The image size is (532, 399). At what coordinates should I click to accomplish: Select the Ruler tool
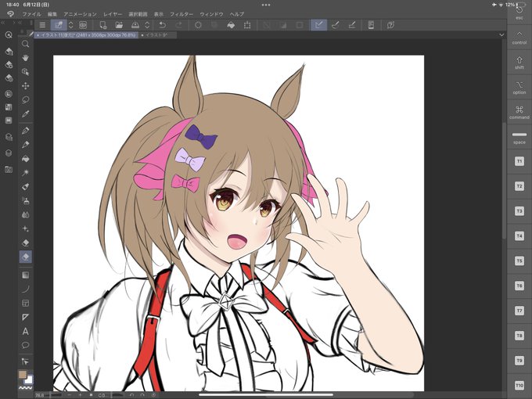click(26, 317)
